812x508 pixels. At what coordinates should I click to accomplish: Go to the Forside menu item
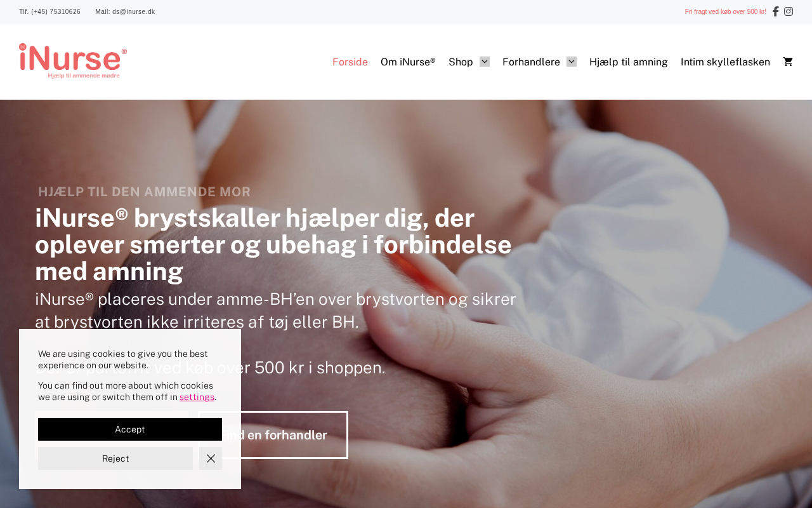(350, 62)
